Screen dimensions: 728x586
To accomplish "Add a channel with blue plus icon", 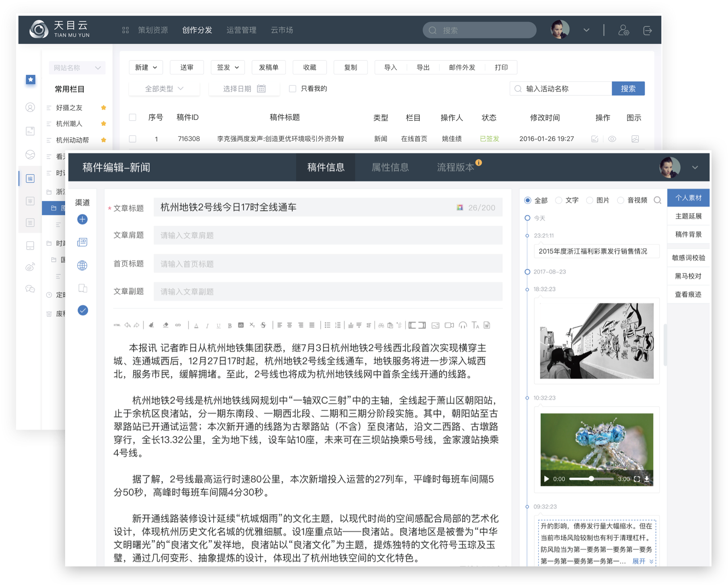I will [83, 219].
